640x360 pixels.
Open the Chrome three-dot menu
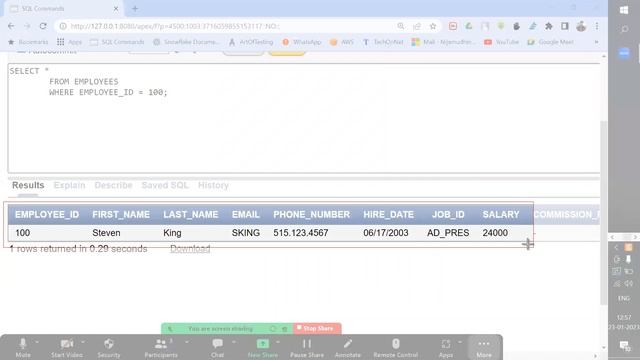[597, 26]
